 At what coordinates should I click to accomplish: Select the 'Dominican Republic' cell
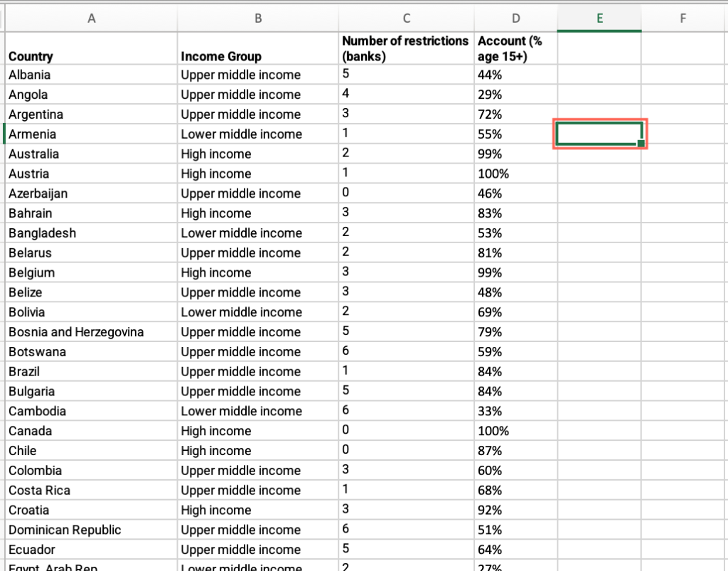tap(91, 530)
